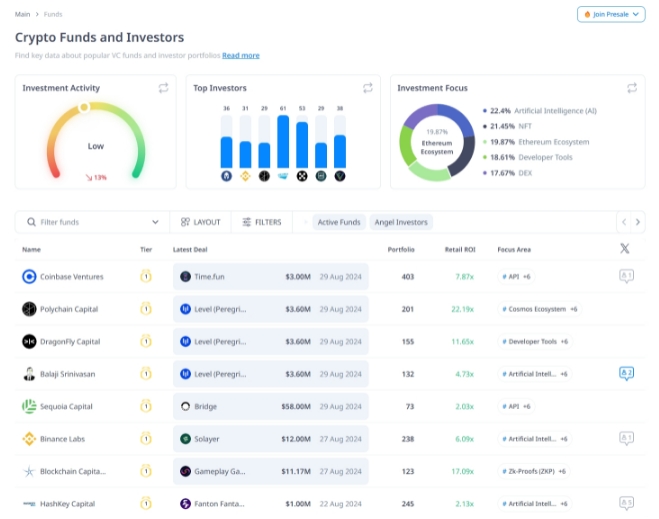Click the bar labeled 53 in Top Investors
The image size is (659, 519).
302,145
